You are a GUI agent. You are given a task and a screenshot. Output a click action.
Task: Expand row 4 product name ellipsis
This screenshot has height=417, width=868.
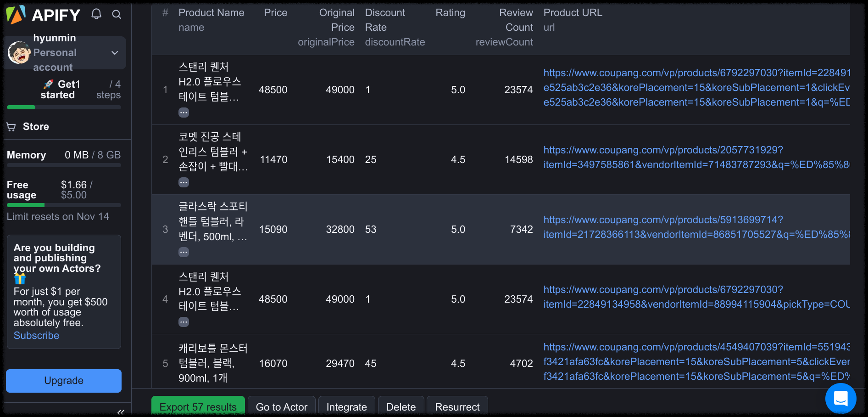pos(184,322)
